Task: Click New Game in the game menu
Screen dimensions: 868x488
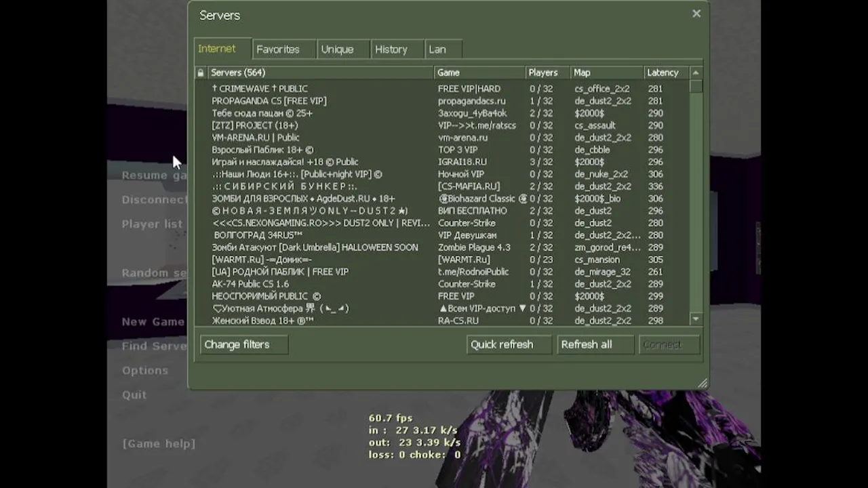Action: pyautogui.click(x=153, y=321)
